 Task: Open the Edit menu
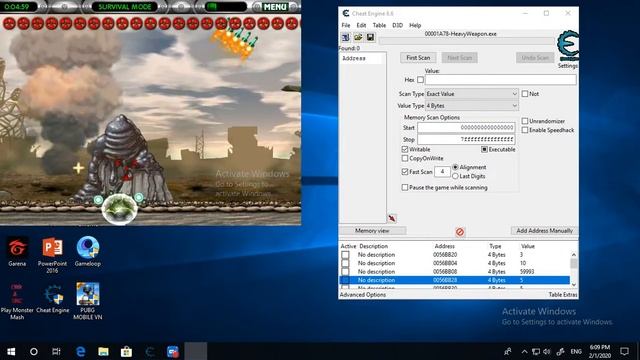pyautogui.click(x=361, y=25)
